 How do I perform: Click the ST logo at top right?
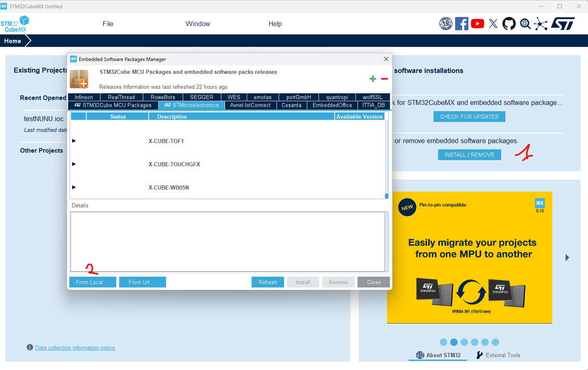pos(564,24)
